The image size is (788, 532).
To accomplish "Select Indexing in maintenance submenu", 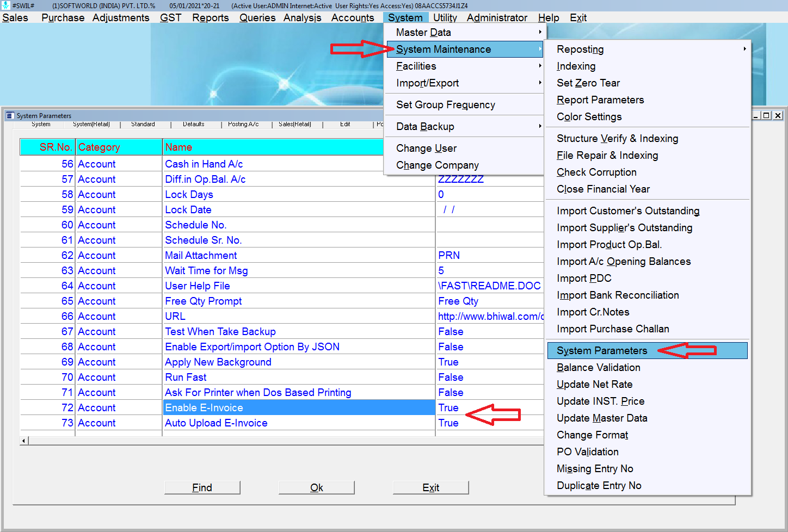I will click(648, 66).
